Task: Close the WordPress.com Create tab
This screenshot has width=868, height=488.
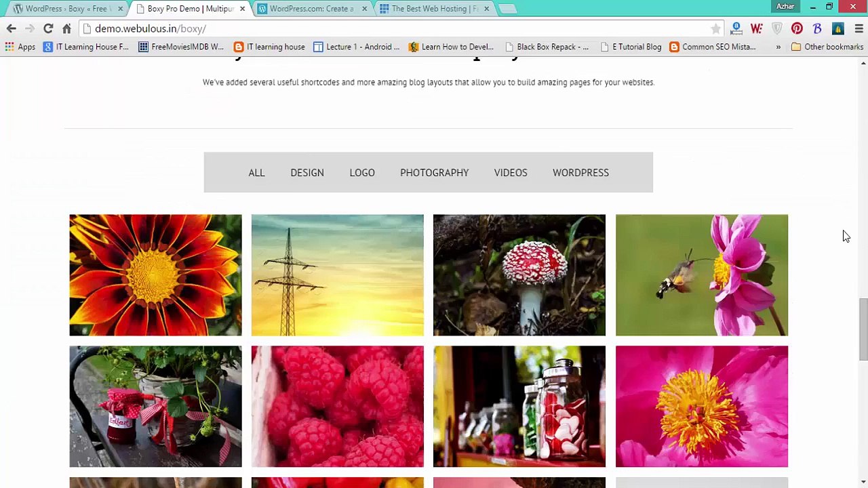Action: pyautogui.click(x=364, y=9)
